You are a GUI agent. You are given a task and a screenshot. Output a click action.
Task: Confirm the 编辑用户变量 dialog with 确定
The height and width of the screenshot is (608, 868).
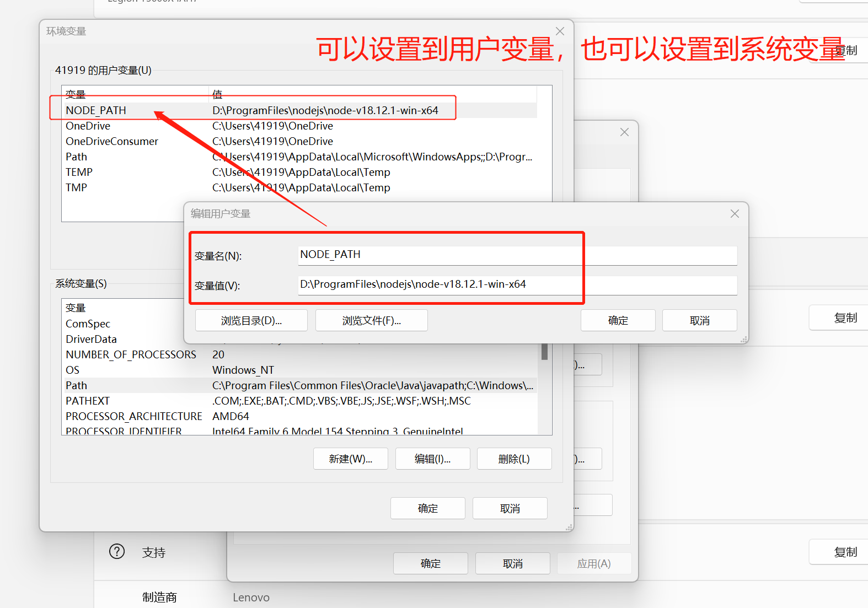click(x=618, y=320)
